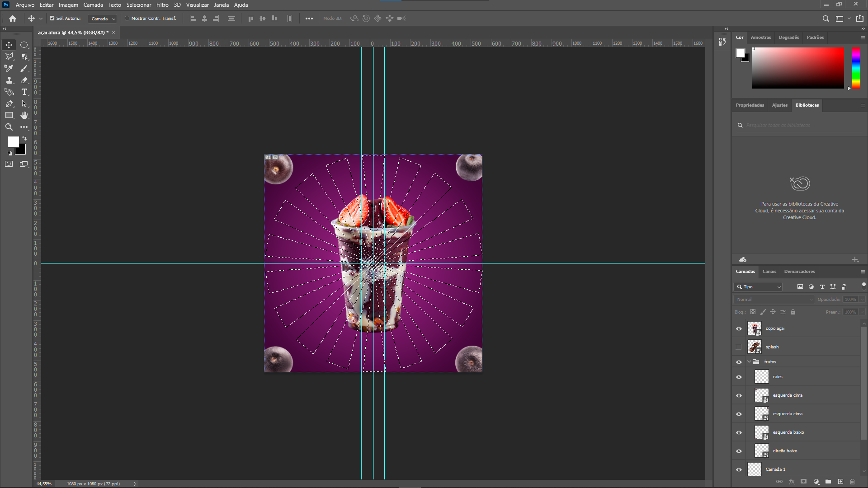Create a new layer in Layers panel
Screen dimensions: 868x488
point(840,482)
